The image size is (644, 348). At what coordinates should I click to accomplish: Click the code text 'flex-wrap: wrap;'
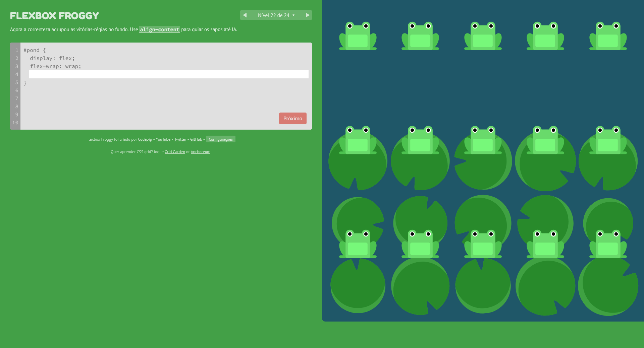click(x=56, y=66)
